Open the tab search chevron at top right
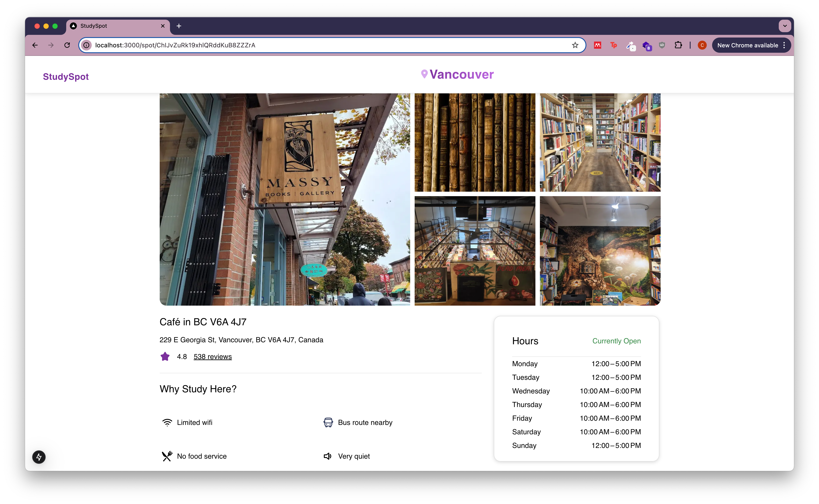819x504 pixels. (785, 26)
